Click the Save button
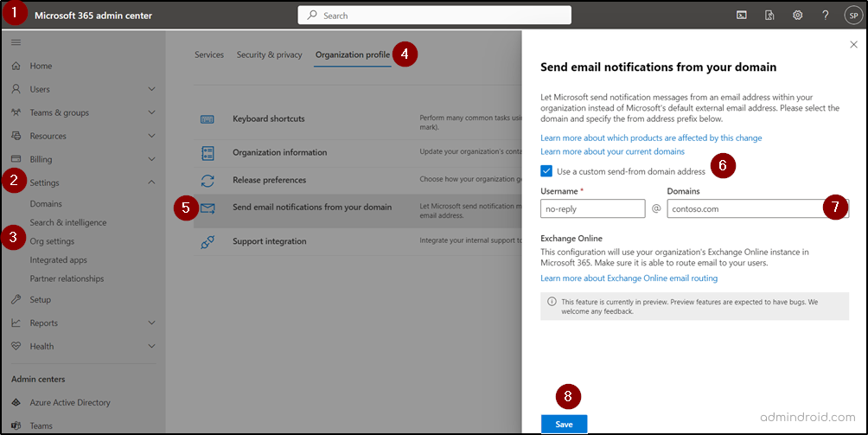 tap(564, 424)
